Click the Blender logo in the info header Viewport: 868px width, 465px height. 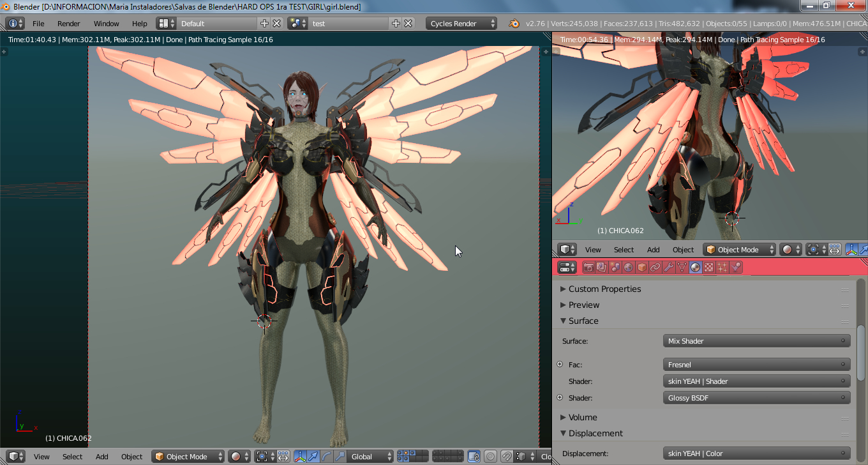point(514,24)
